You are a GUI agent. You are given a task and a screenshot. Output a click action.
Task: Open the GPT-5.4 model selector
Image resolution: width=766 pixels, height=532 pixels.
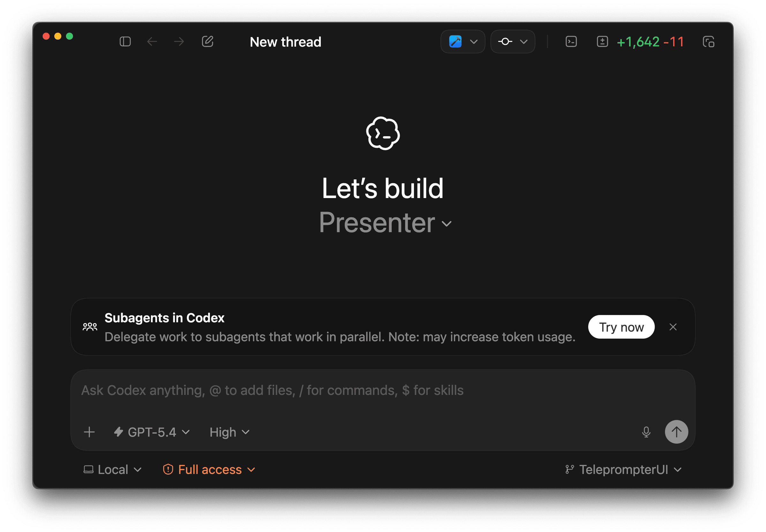click(x=152, y=432)
